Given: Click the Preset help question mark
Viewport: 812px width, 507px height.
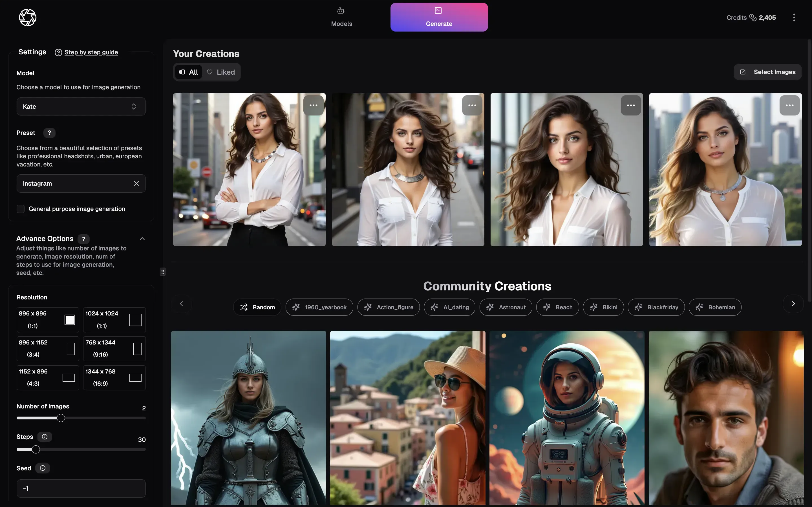Looking at the screenshot, I should (49, 133).
